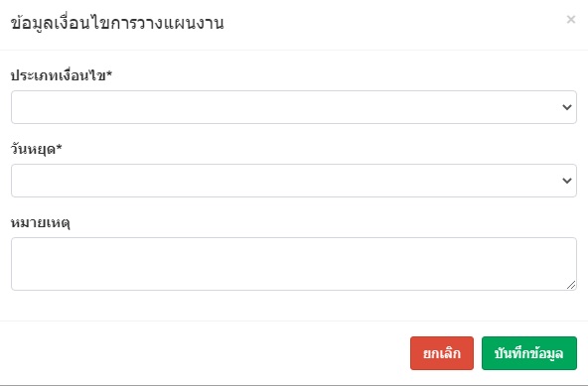Click the วันหยุด* field label
588x386 pixels.
coord(36,149)
